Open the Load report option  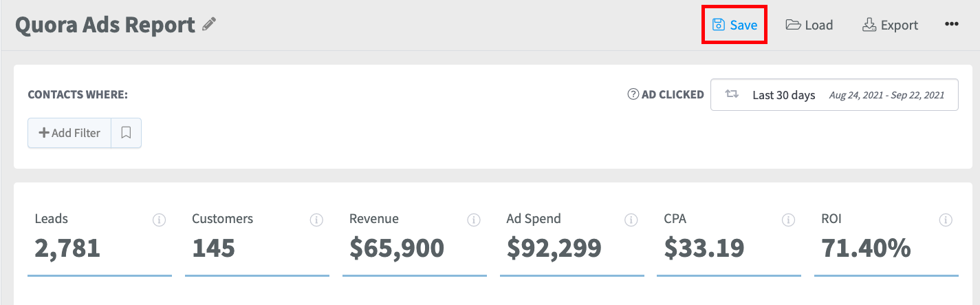pyautogui.click(x=809, y=25)
